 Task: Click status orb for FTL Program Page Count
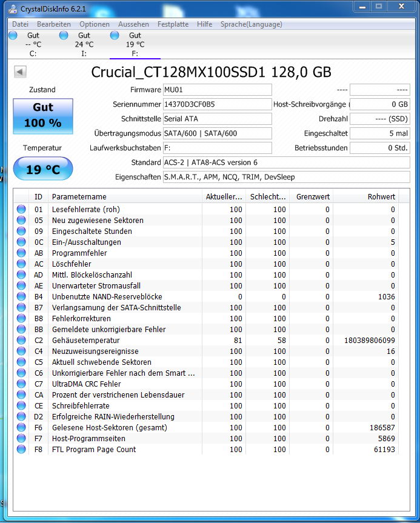pos(21,449)
